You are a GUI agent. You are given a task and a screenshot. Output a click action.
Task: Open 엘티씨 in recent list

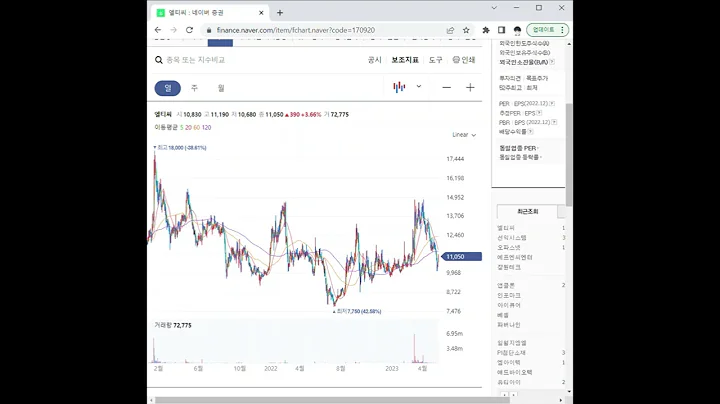click(x=506, y=228)
